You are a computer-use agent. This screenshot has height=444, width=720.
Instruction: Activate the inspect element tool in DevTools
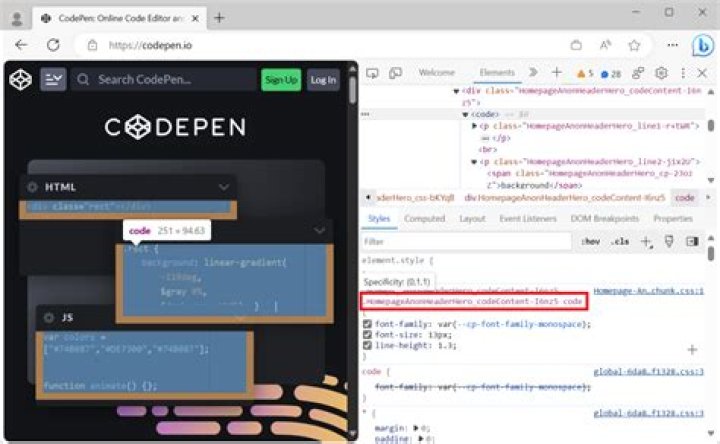pos(372,73)
